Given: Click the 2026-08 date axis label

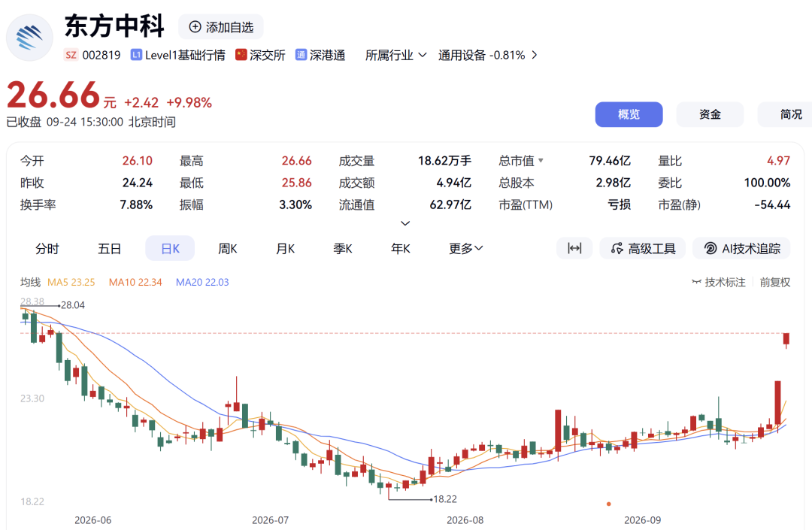Looking at the screenshot, I should point(465,520).
